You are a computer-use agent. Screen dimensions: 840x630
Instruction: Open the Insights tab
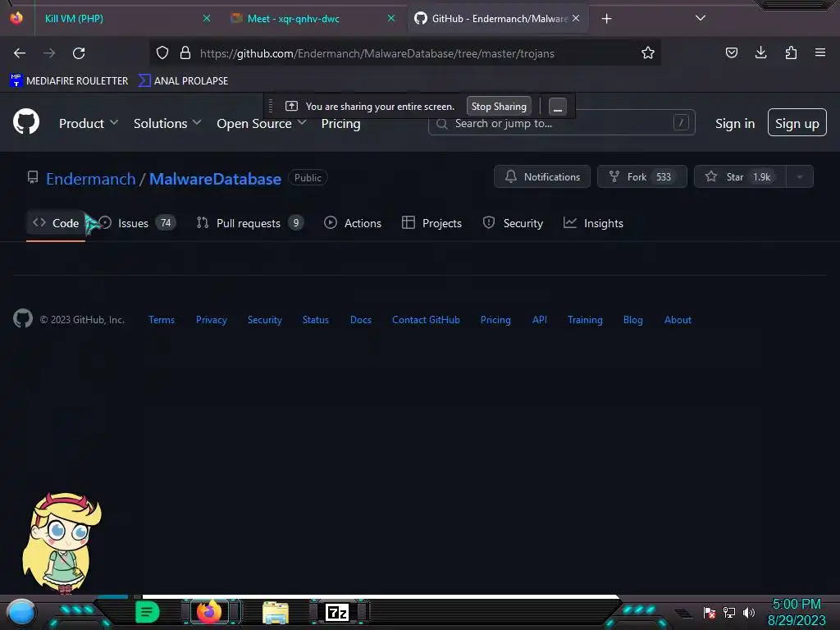593,223
